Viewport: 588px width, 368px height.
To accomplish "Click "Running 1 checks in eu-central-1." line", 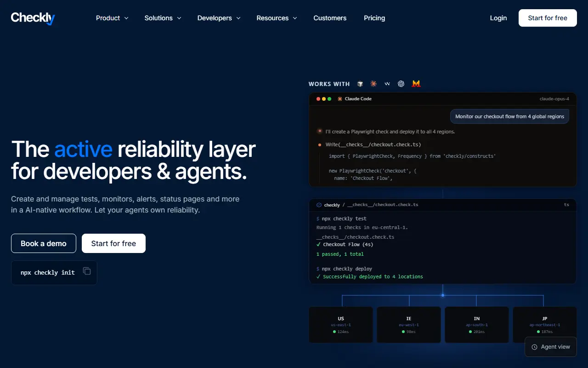I will tap(362, 228).
